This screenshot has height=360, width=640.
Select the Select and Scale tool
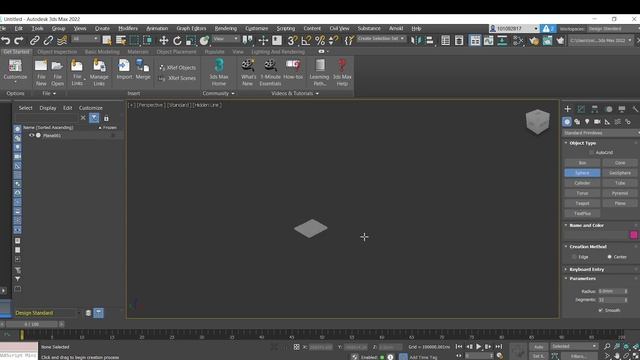(191, 40)
